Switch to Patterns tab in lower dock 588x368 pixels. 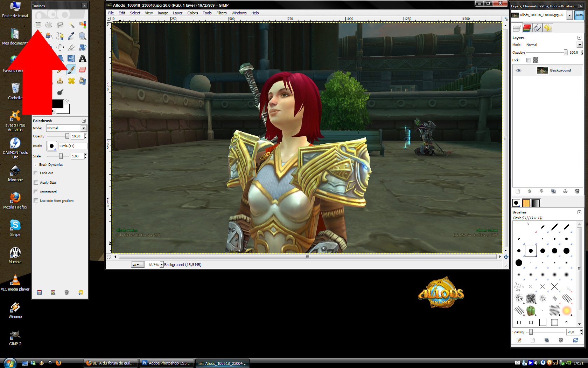(x=526, y=203)
